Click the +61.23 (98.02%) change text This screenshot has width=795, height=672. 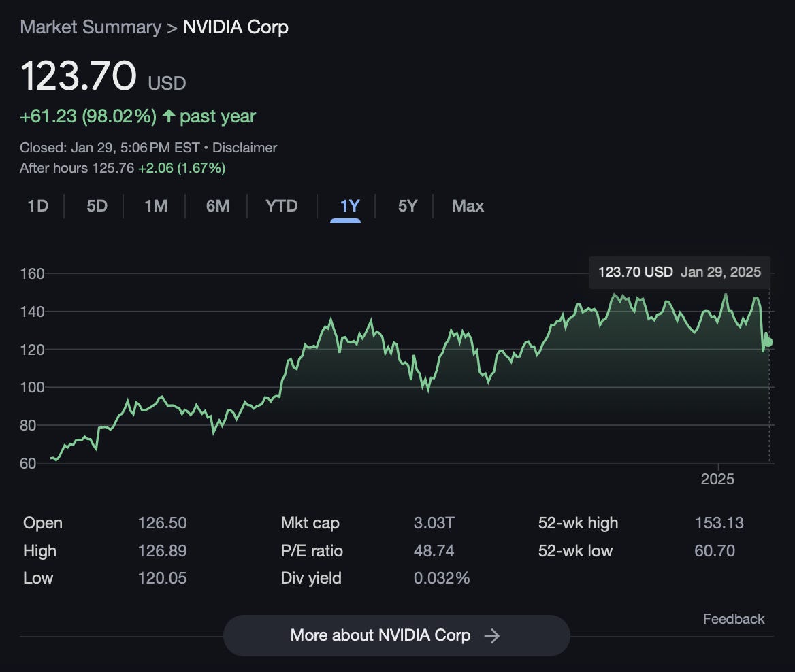click(x=88, y=116)
